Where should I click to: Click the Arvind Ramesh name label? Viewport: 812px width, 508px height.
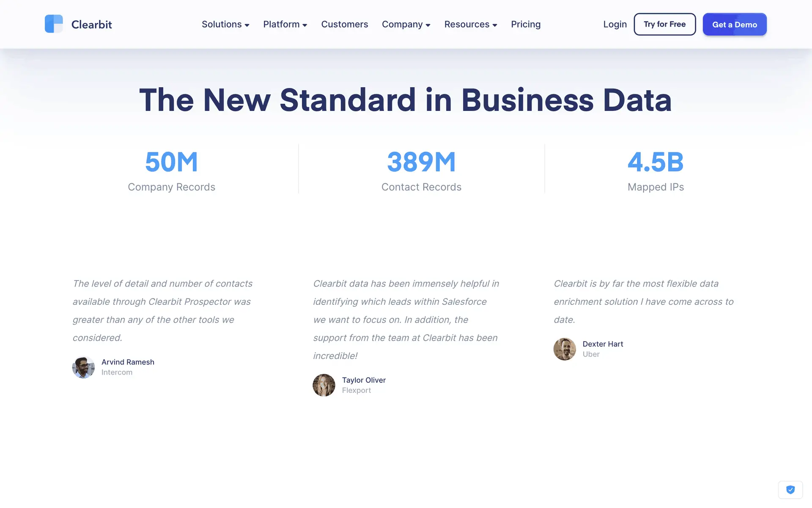tap(128, 362)
